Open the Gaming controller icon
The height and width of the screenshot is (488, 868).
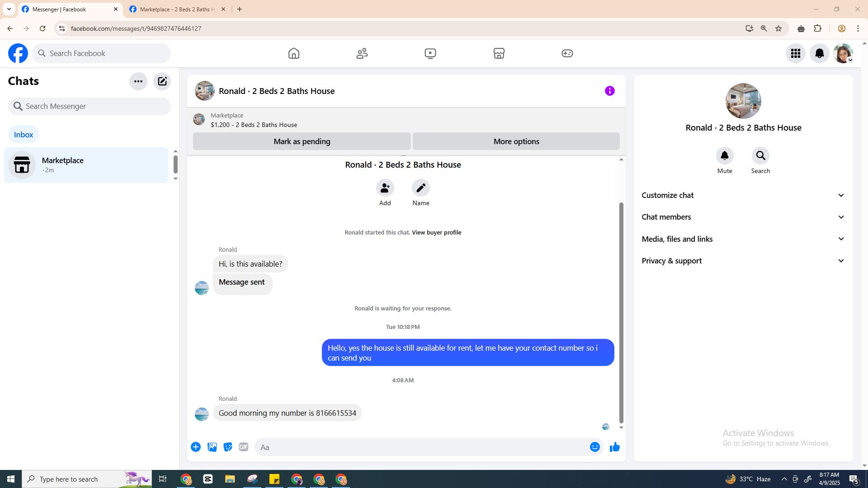[567, 53]
